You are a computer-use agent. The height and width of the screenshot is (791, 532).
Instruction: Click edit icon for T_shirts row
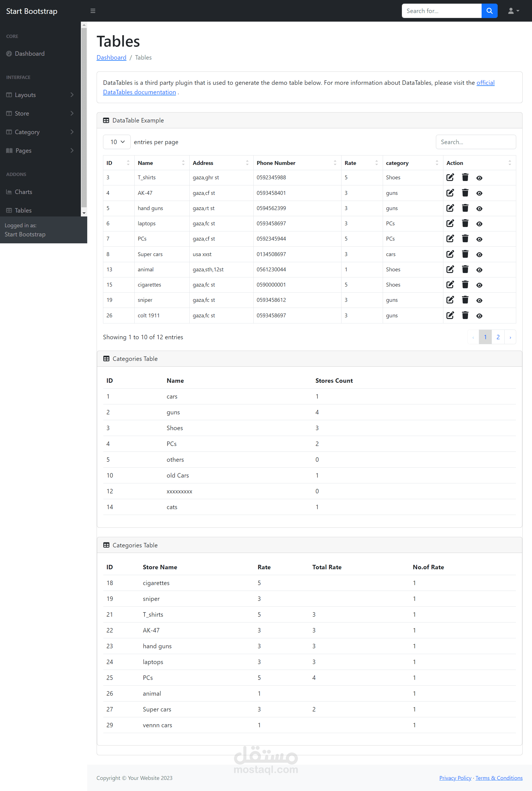[450, 177]
